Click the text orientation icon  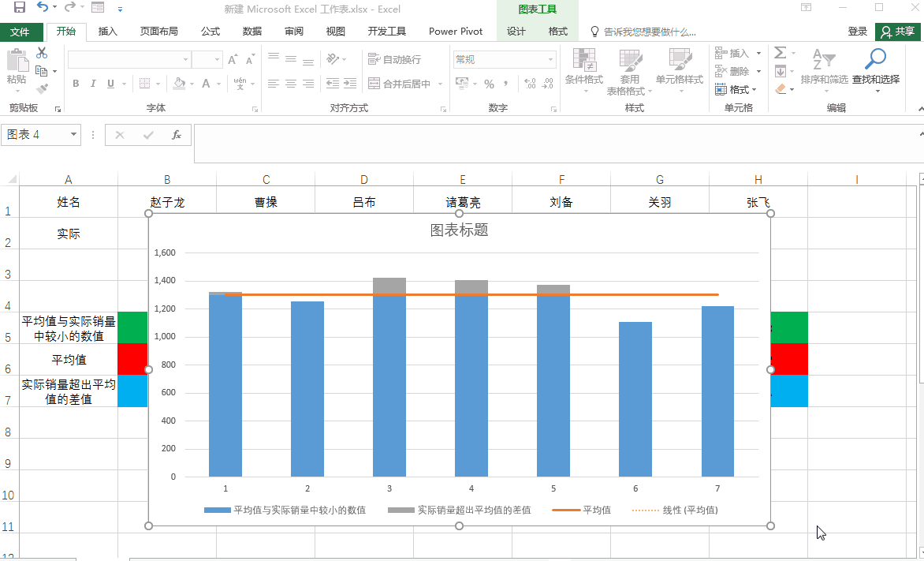333,59
